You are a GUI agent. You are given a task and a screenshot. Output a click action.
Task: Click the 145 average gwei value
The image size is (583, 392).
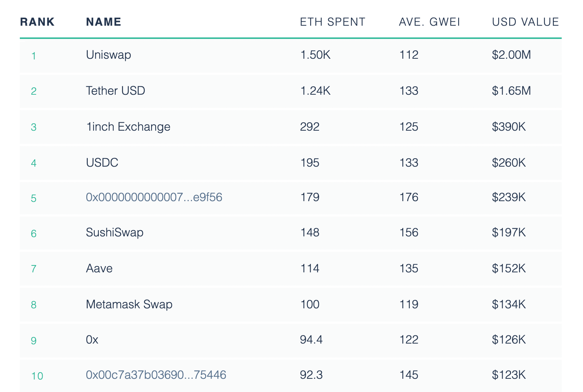[409, 375]
